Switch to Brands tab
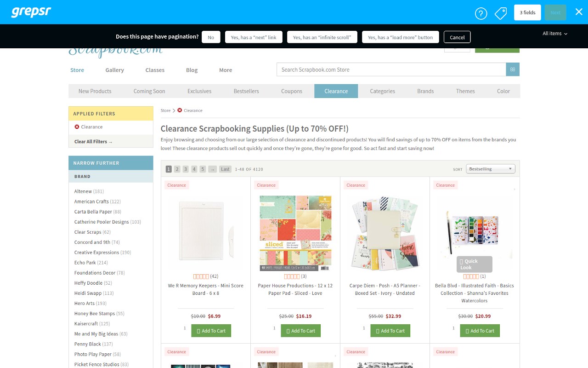 pyautogui.click(x=425, y=91)
